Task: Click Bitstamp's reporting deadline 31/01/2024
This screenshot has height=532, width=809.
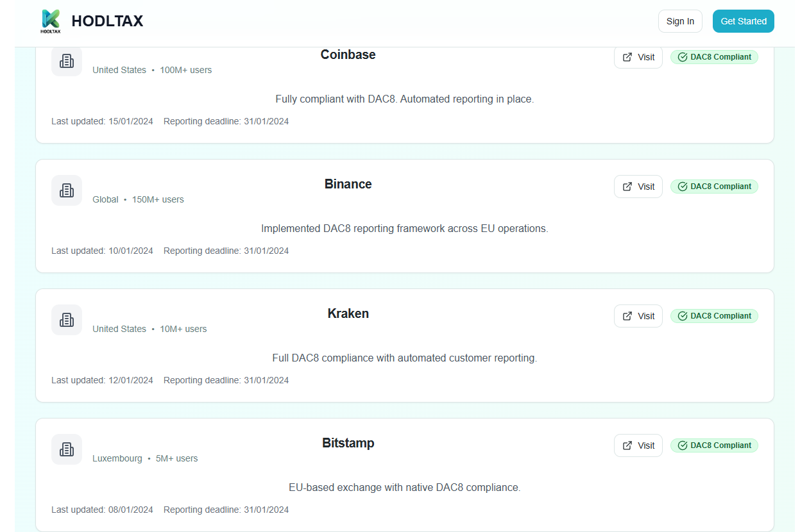Action: pyautogui.click(x=226, y=510)
